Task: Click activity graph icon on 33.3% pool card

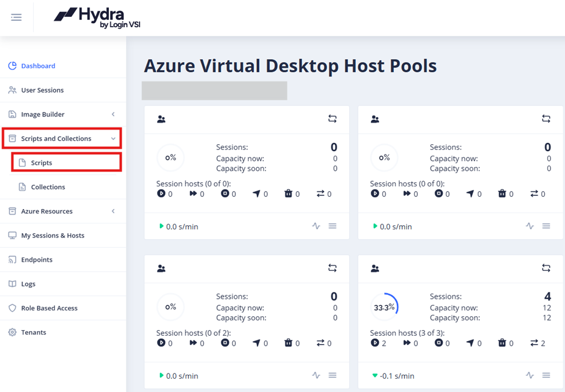Action: tap(530, 375)
